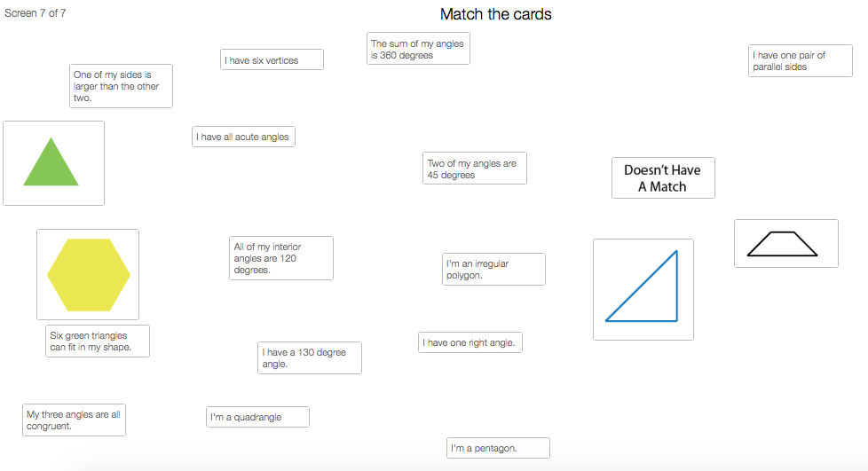This screenshot has height=471, width=868.
Task: Select "I have one pair of parallel sides"
Action: pyautogui.click(x=800, y=61)
